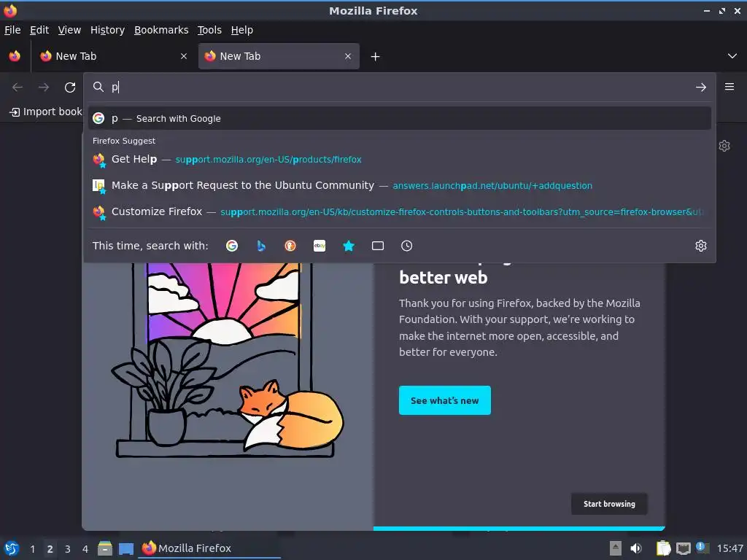Open the update notifier tray icon

tap(702, 548)
